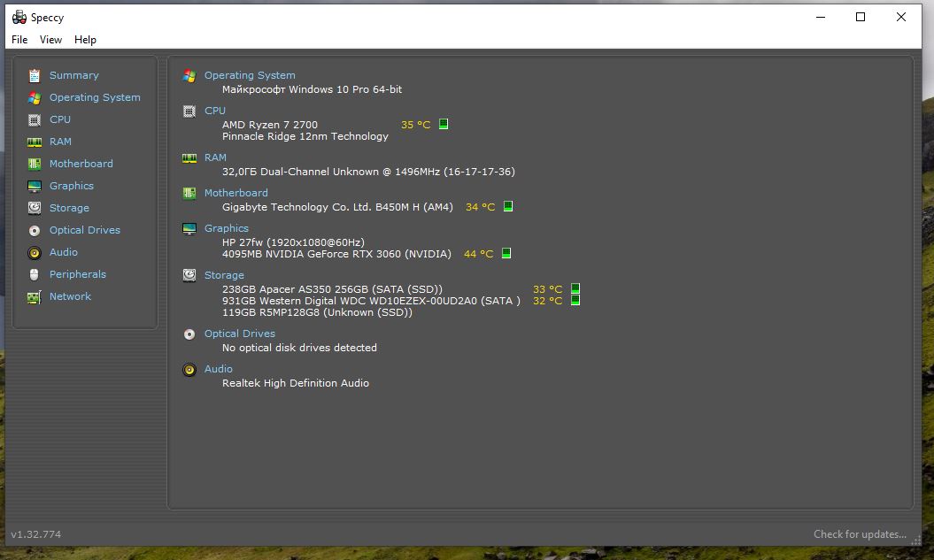Click the Gigabyte B450M H motherboard text

337,207
